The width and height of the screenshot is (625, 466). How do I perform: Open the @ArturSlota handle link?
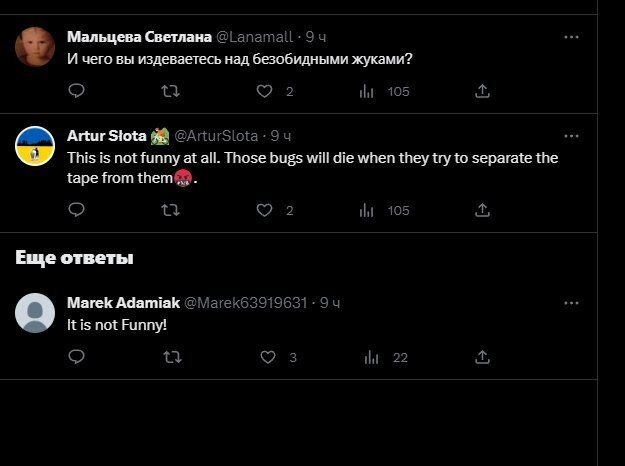point(216,135)
